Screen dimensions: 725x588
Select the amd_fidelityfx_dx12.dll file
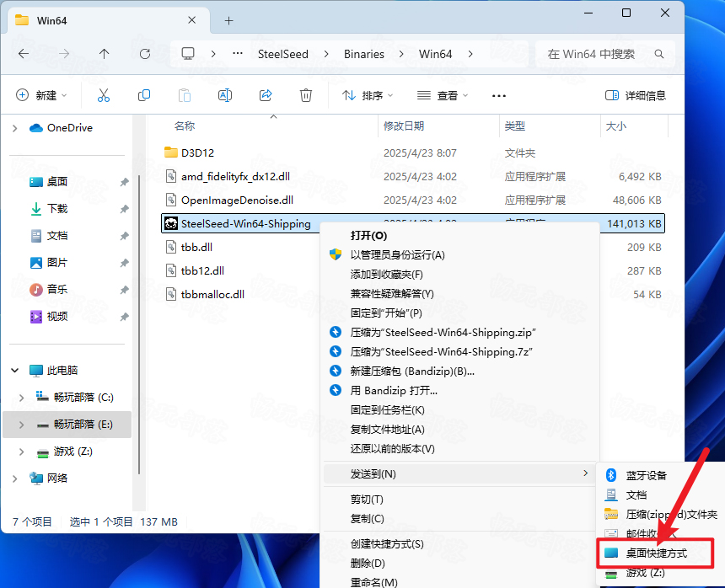236,176
